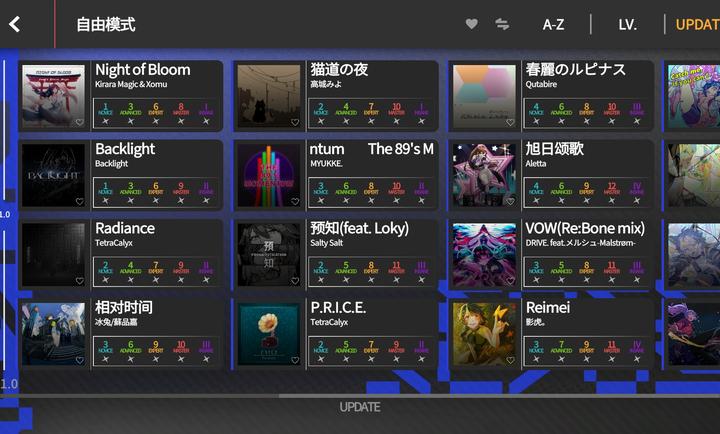Open the Radiance album cover

tap(53, 254)
